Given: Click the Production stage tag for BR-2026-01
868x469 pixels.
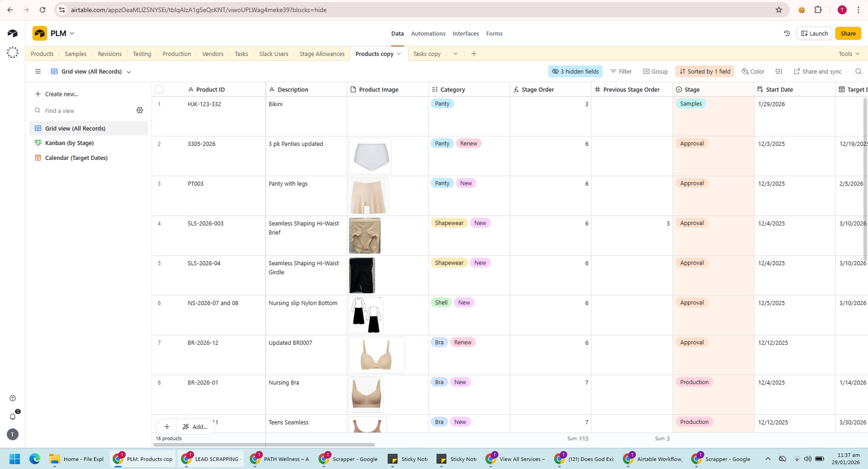Looking at the screenshot, I should click(694, 382).
